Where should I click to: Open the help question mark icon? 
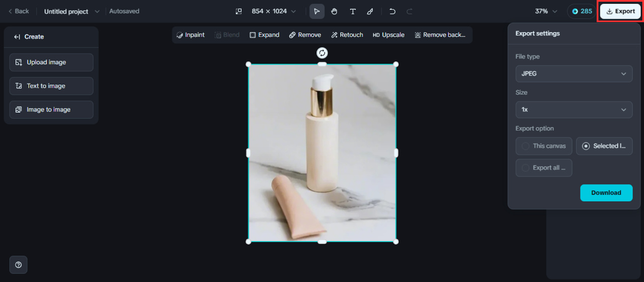pyautogui.click(x=19, y=265)
